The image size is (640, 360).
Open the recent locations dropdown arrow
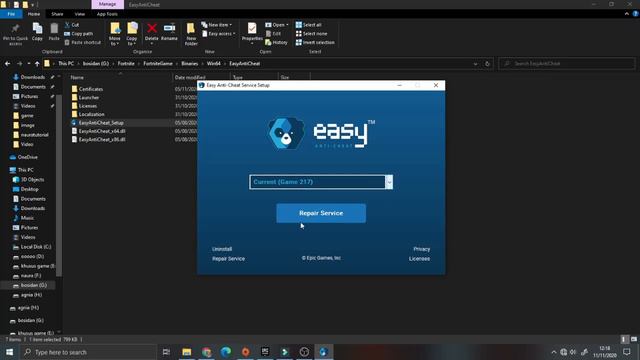[29, 64]
